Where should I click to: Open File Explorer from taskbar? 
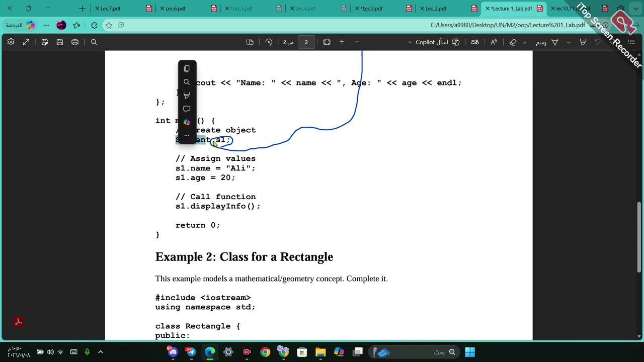tap(320, 352)
